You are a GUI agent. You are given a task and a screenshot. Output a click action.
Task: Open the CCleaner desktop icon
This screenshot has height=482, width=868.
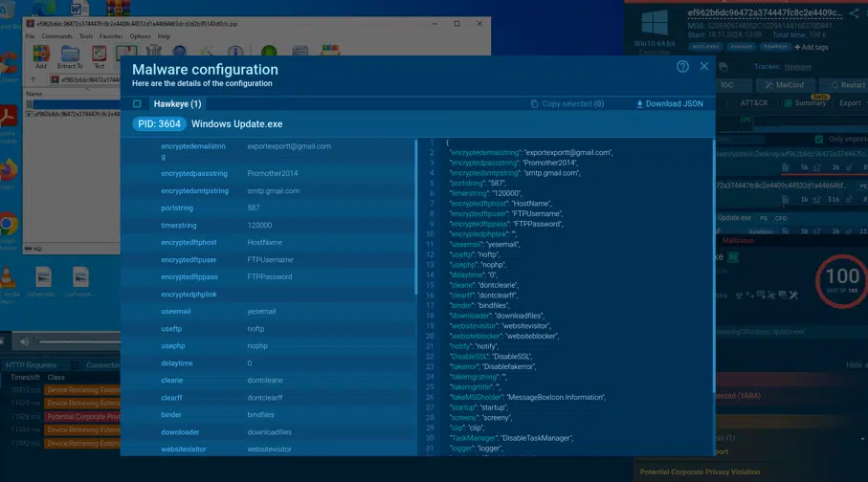[x=9, y=66]
